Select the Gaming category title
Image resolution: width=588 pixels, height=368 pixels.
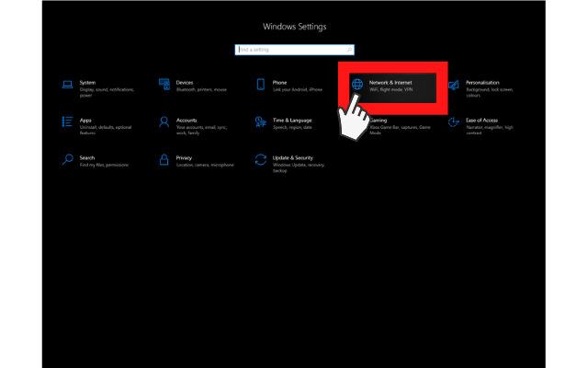click(x=379, y=121)
